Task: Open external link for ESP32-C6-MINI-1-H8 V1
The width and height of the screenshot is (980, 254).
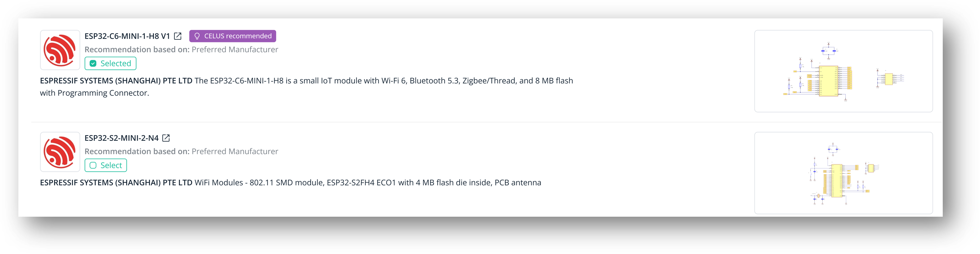Action: click(x=178, y=36)
